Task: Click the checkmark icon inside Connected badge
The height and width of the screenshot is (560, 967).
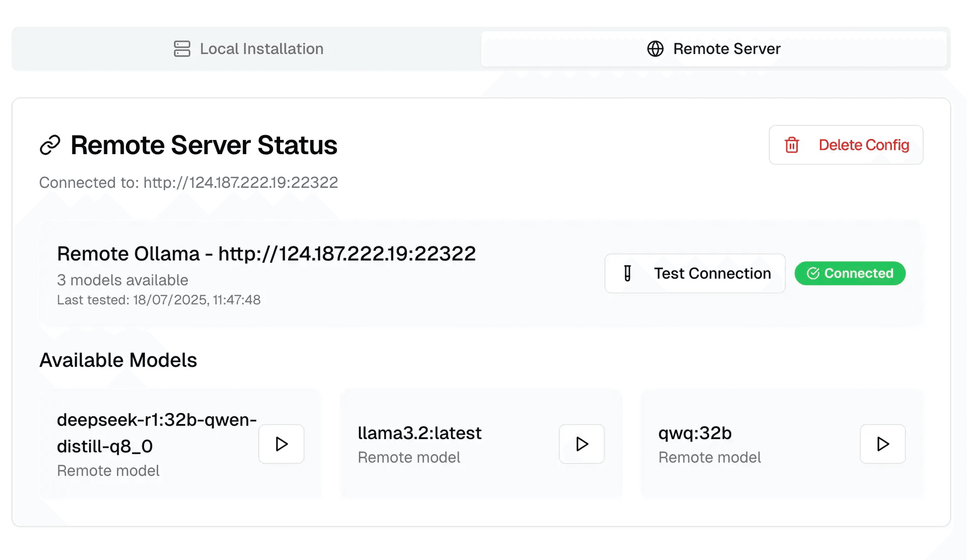Action: pos(812,273)
